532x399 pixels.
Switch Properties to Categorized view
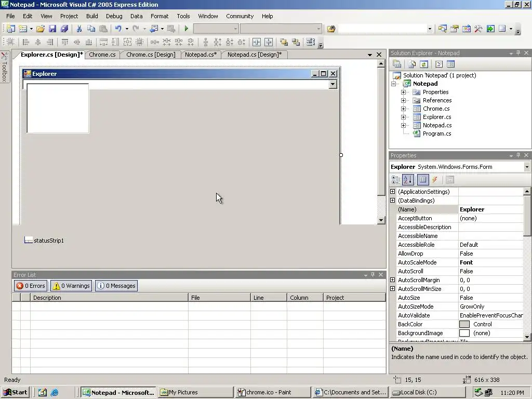(x=395, y=180)
